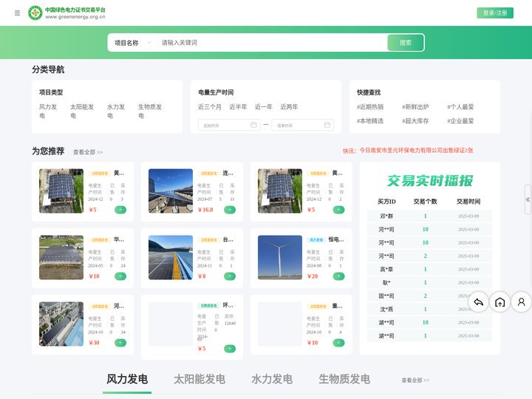Open the 项目名称 search type dropdown
The height and width of the screenshot is (399, 532).
pyautogui.click(x=133, y=43)
